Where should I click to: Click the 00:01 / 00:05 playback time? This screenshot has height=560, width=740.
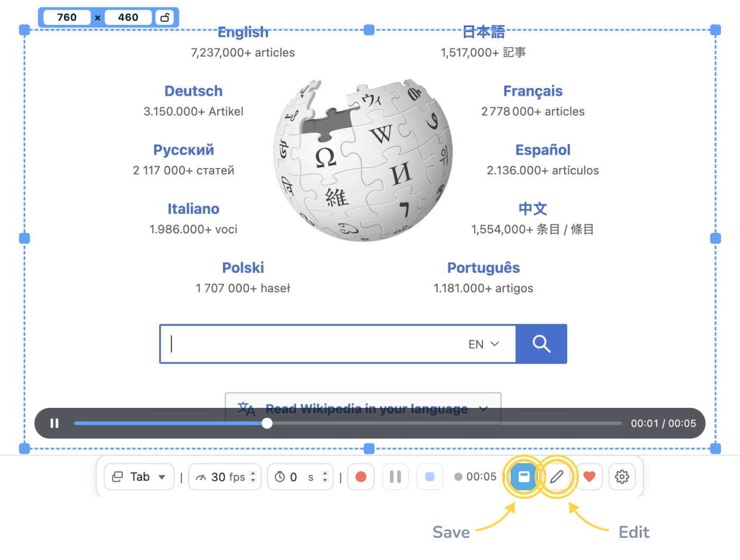click(663, 423)
